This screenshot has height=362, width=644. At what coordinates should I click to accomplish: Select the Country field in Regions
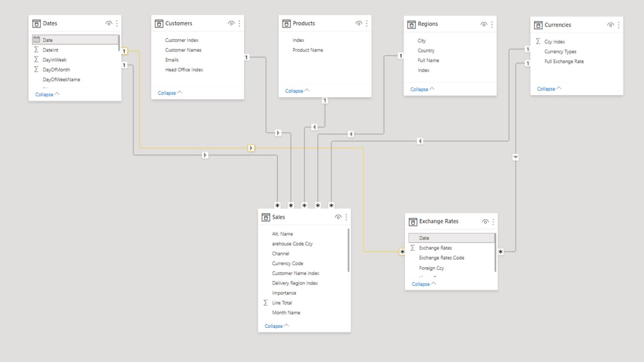point(426,51)
